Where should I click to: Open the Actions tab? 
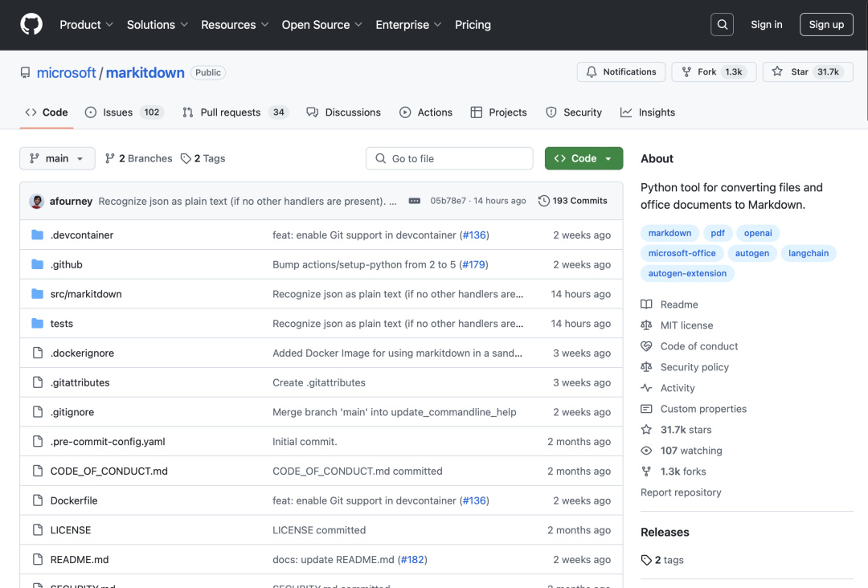click(x=426, y=112)
